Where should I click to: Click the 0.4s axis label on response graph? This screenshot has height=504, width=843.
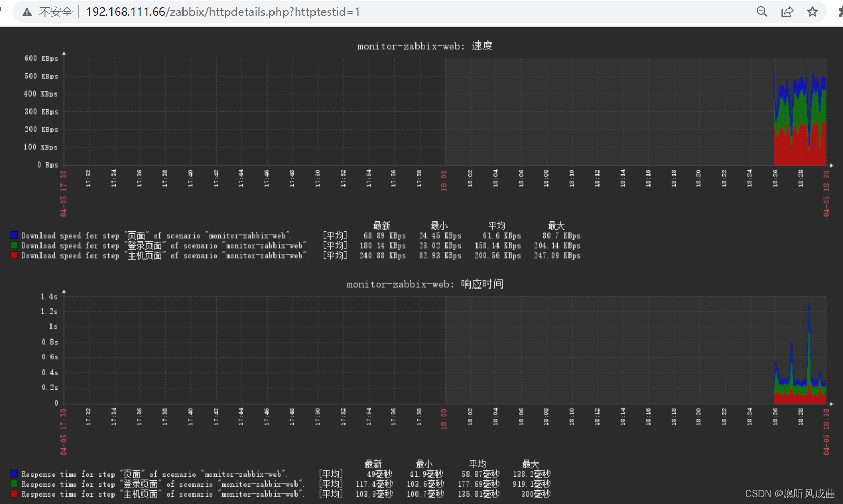point(50,373)
